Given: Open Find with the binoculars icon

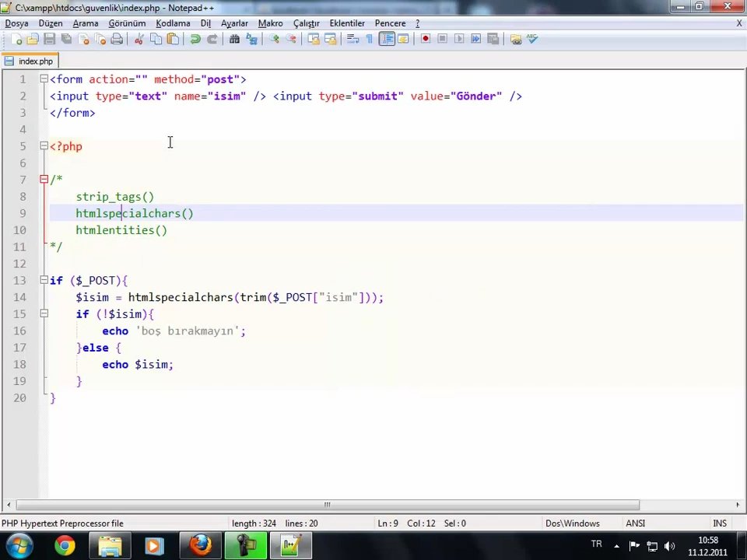Looking at the screenshot, I should tap(234, 39).
